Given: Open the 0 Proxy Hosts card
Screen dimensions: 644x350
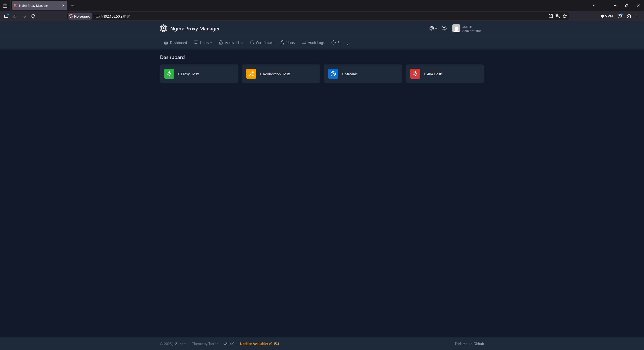Looking at the screenshot, I should pos(199,74).
